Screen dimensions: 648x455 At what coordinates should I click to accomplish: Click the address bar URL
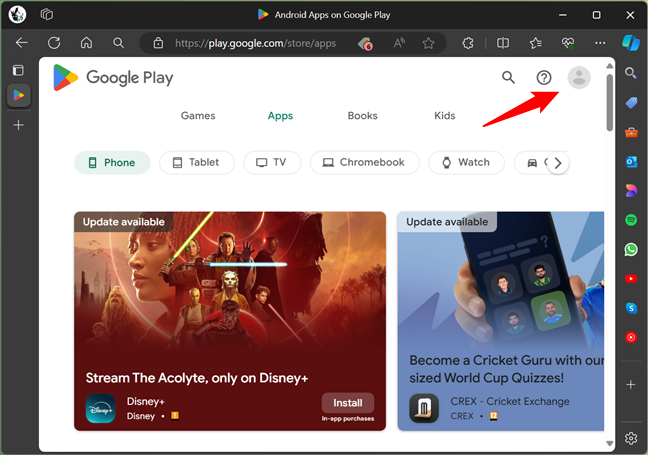pyautogui.click(x=255, y=43)
